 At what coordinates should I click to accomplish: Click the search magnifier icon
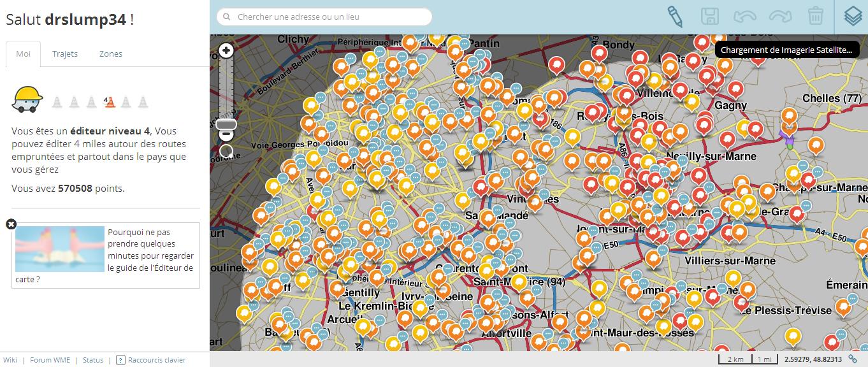coord(226,17)
